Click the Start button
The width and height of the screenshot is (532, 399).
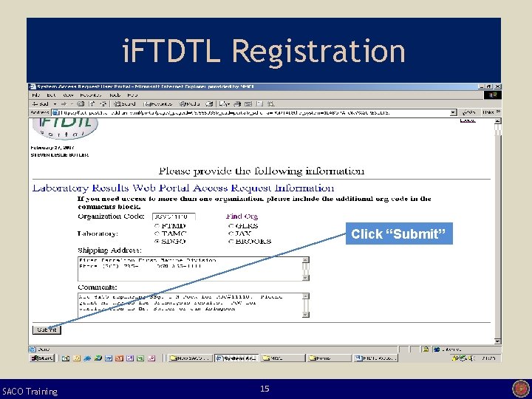(41, 358)
